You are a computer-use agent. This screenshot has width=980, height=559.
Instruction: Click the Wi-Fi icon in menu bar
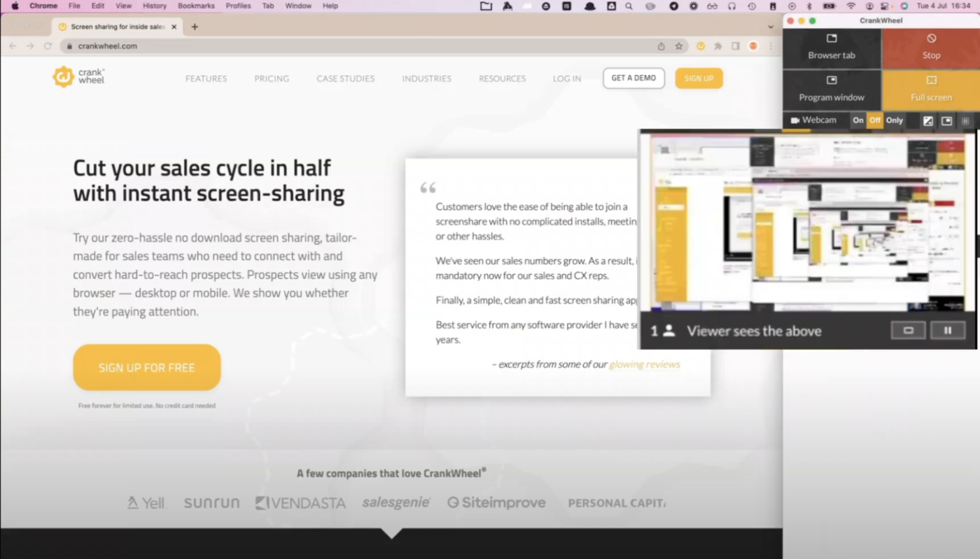851,6
